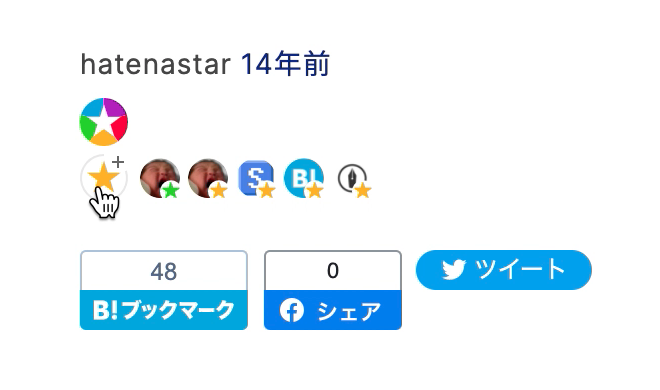The height and width of the screenshot is (390, 660).
Task: Click the B!ブックマーク button
Action: coord(164,310)
